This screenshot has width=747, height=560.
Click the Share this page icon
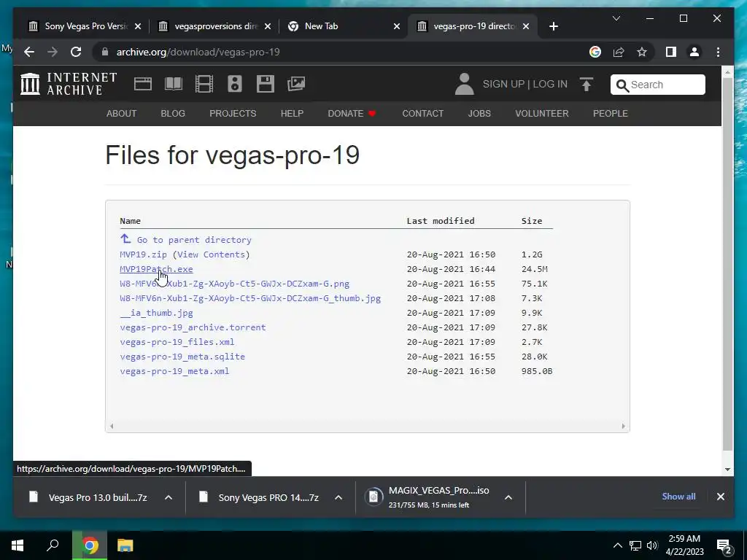(x=619, y=52)
